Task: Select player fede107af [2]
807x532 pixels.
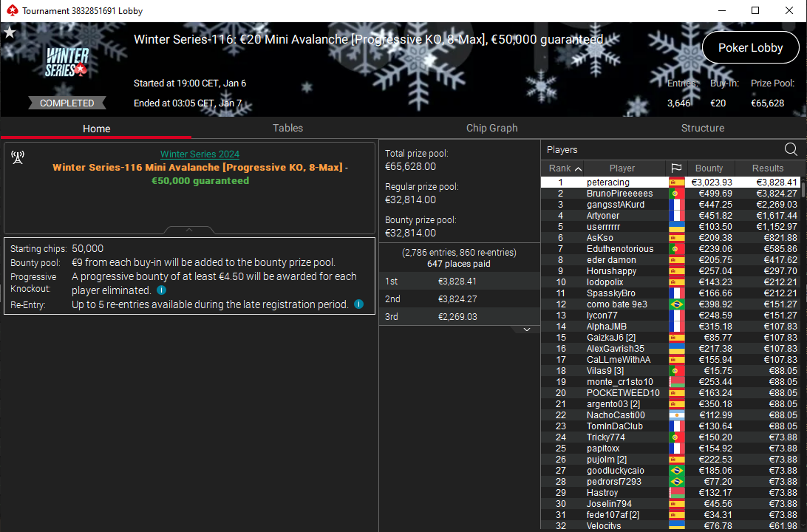Action: click(670, 514)
